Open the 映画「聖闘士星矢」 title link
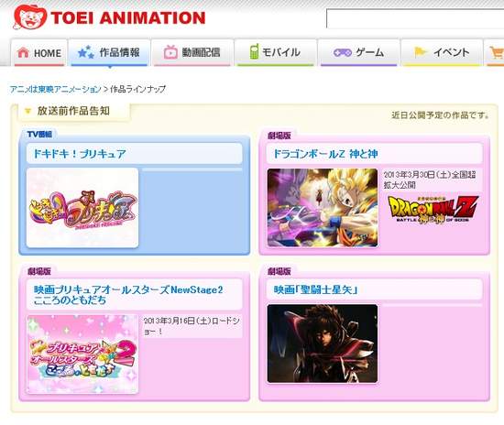Image resolution: width=504 pixels, height=425 pixels. [315, 289]
